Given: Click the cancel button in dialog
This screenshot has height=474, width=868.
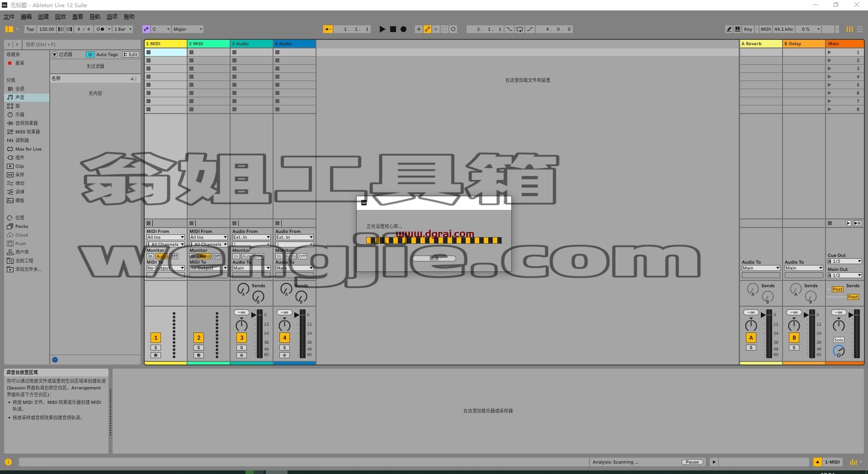Looking at the screenshot, I should pyautogui.click(x=434, y=258).
